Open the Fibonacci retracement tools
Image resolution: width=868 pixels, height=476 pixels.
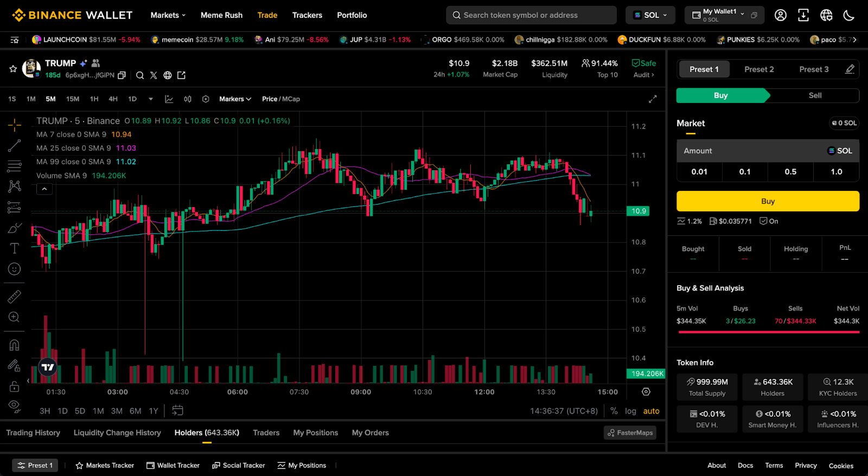[x=15, y=166]
